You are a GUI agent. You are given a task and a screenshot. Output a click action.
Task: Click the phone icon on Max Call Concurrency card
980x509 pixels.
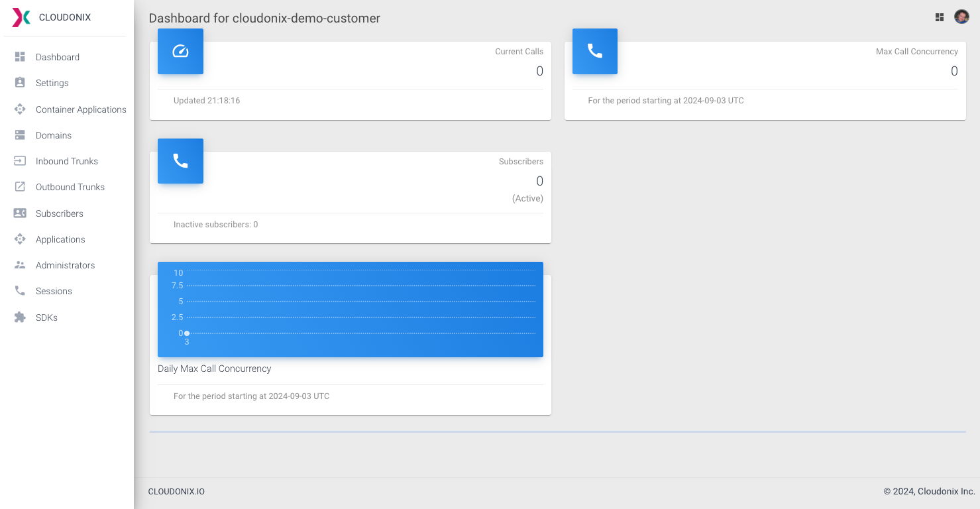[x=594, y=51]
